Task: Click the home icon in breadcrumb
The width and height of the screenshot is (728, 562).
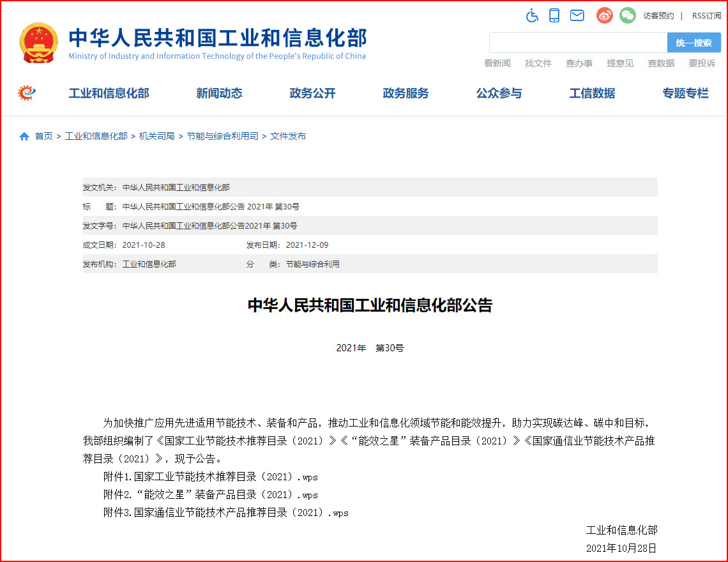Action: click(x=24, y=136)
